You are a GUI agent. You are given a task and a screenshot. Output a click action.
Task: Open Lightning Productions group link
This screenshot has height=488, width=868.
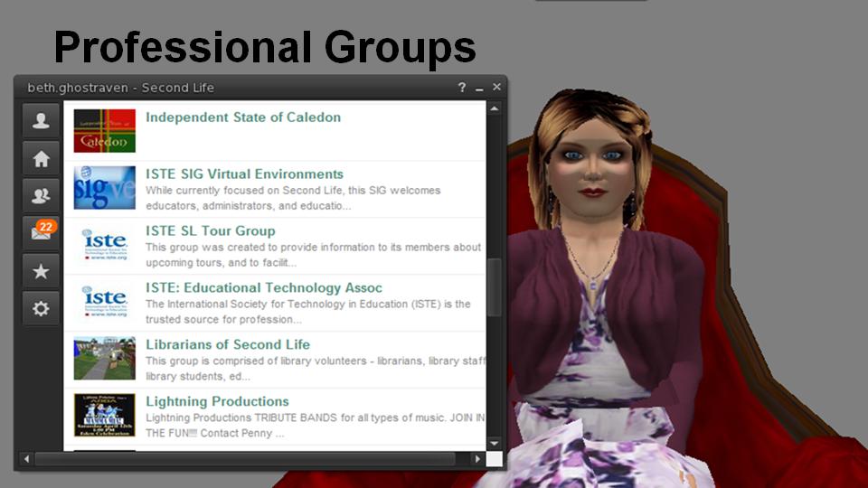(x=217, y=401)
